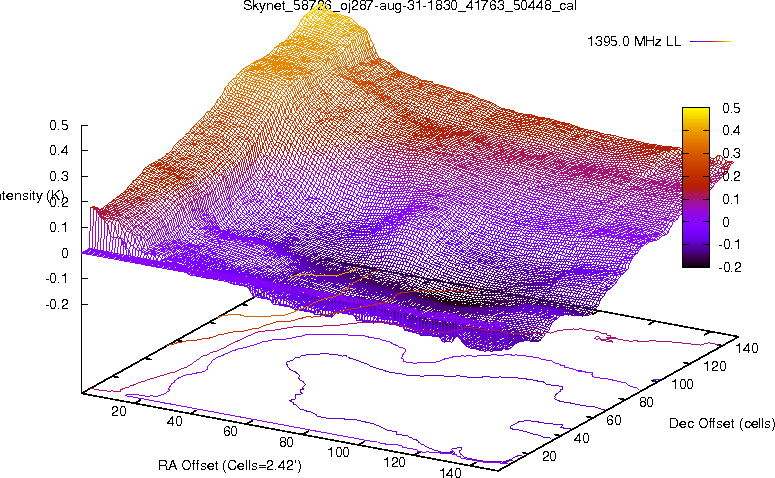This screenshot has height=478, width=775.
Task: Select the 0 label on the color bar
Action: (x=726, y=222)
